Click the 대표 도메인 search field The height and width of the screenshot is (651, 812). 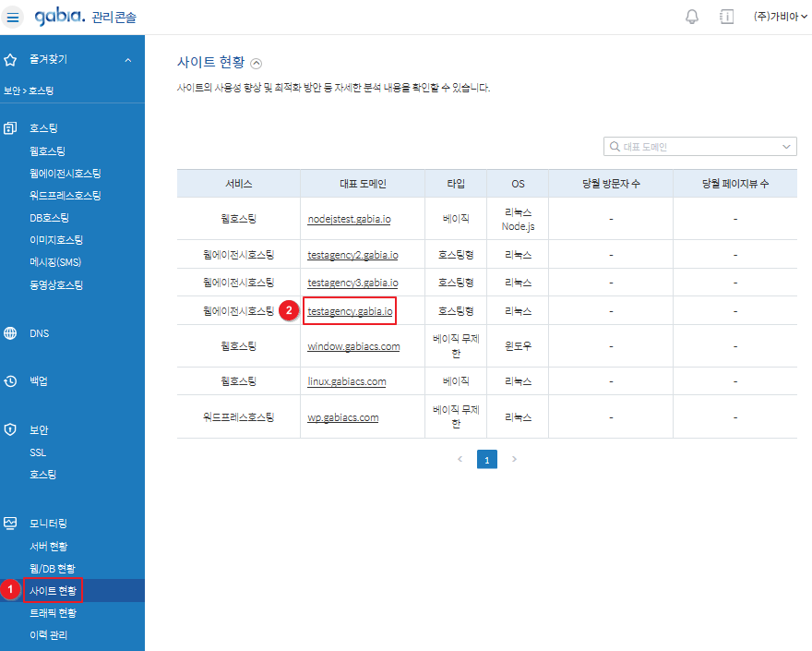700,147
